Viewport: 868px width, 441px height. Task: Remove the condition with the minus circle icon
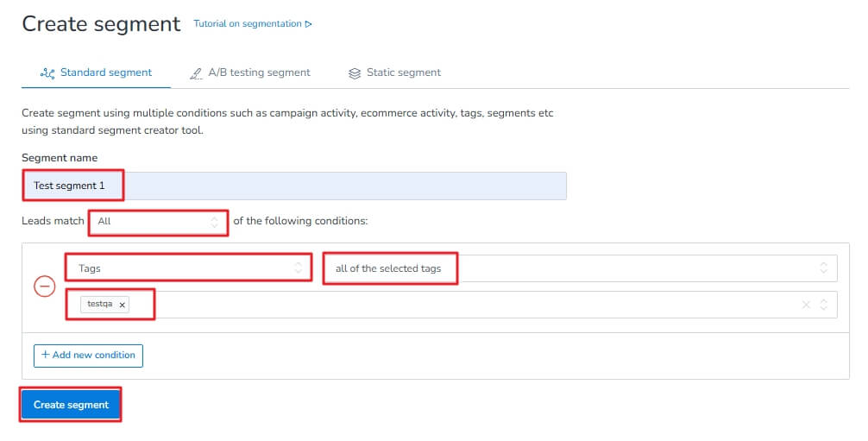coord(44,287)
